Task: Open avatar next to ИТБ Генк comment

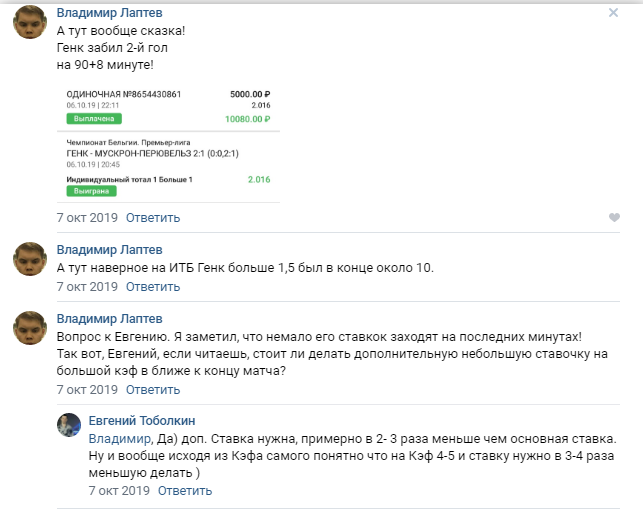Action: 30,259
